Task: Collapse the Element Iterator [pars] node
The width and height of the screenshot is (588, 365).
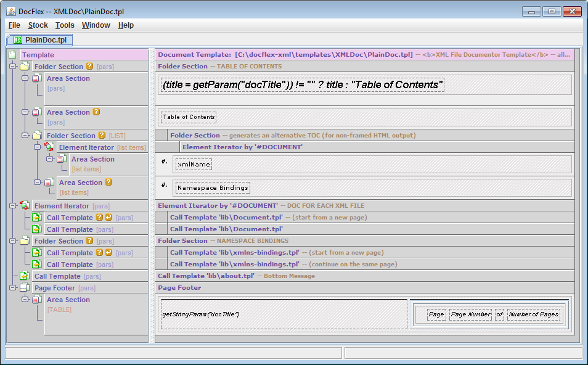Action: point(13,206)
